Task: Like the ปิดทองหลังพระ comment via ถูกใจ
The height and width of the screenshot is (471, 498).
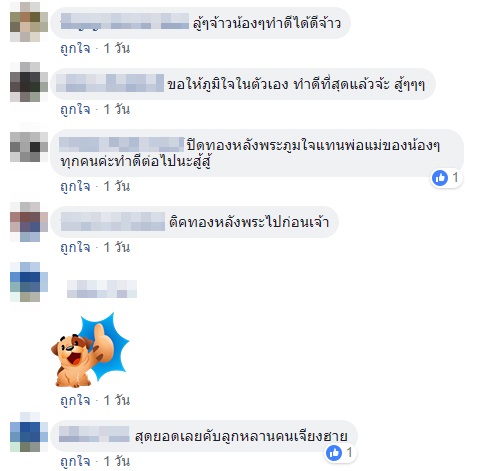Action: tap(75, 186)
